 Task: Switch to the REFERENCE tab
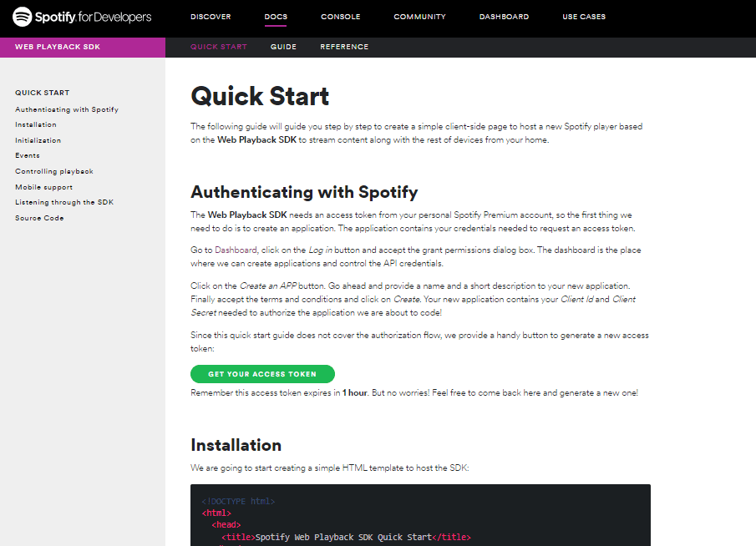[x=344, y=47]
